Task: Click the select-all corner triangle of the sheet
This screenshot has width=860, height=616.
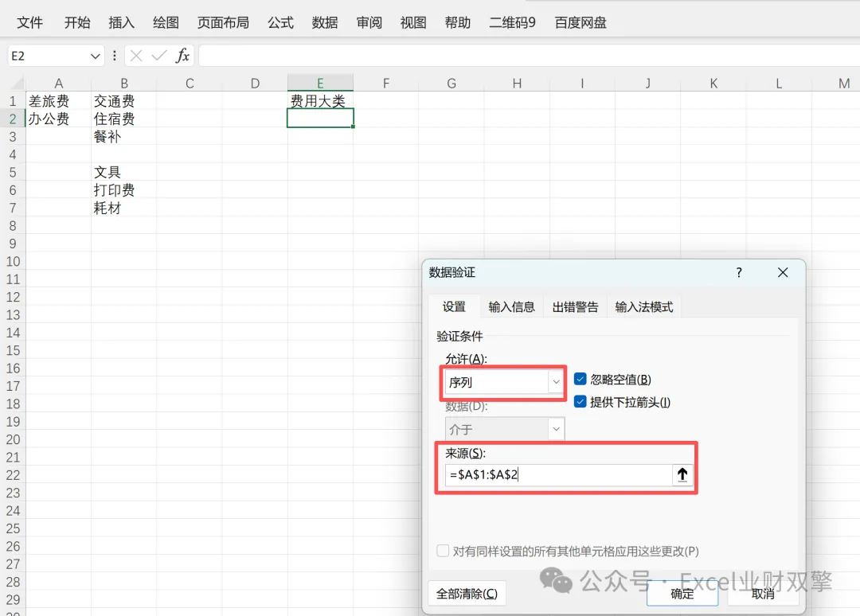Action: (x=18, y=84)
